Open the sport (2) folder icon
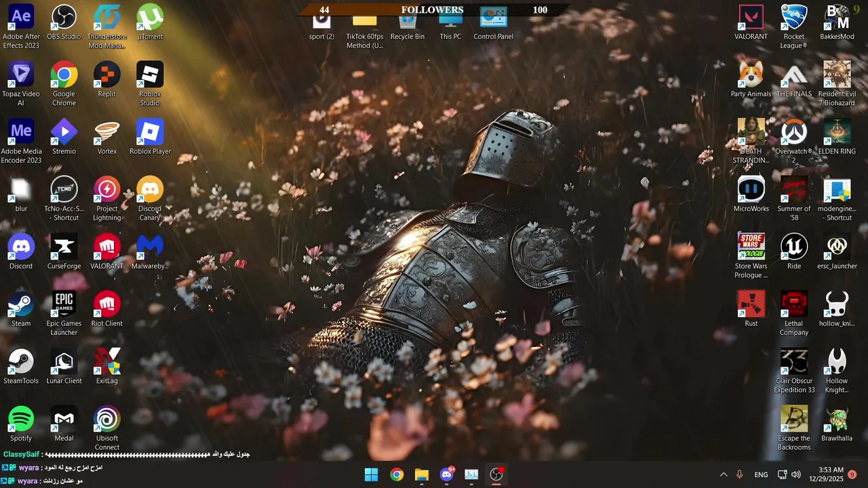Viewport: 868px width, 488px height. [x=321, y=27]
